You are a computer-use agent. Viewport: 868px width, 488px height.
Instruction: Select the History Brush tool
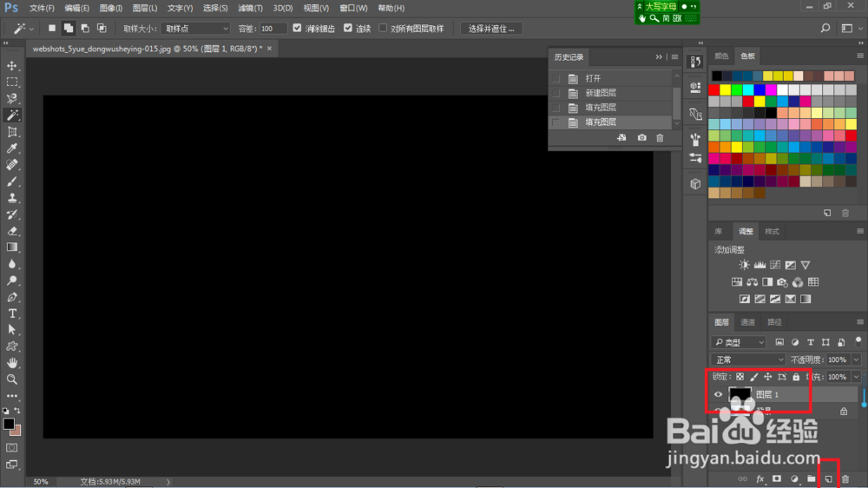tap(11, 214)
